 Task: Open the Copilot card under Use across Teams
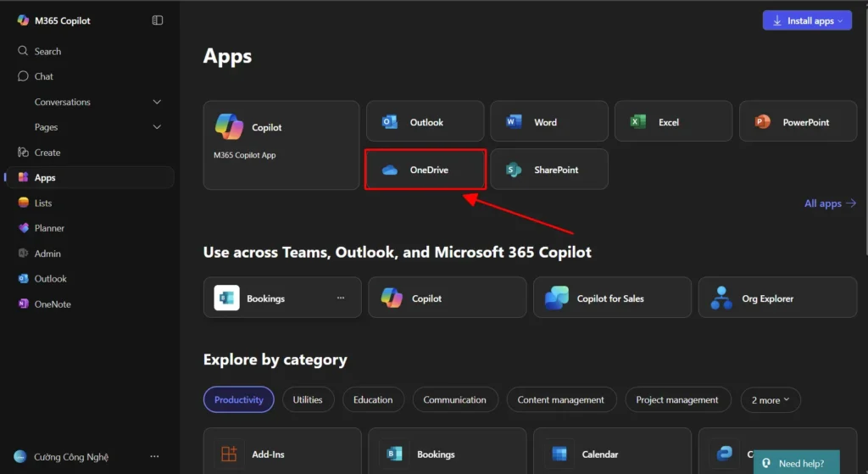(x=448, y=298)
